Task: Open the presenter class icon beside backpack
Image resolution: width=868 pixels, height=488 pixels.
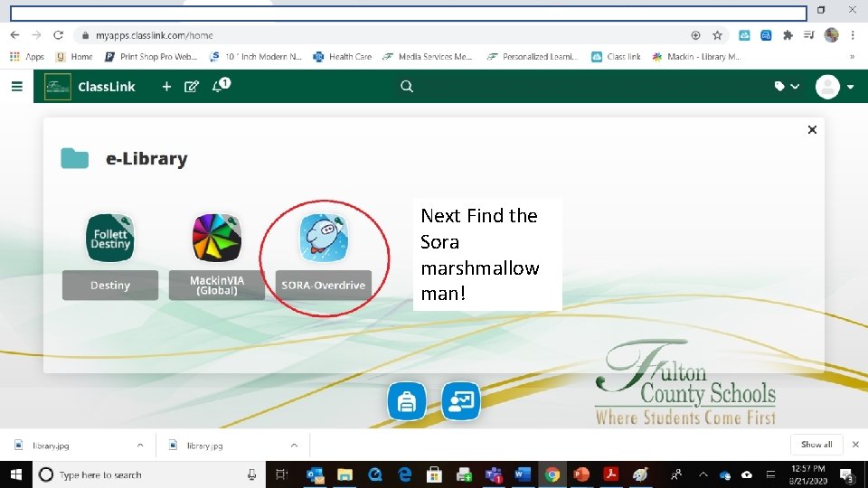Action: pos(461,401)
